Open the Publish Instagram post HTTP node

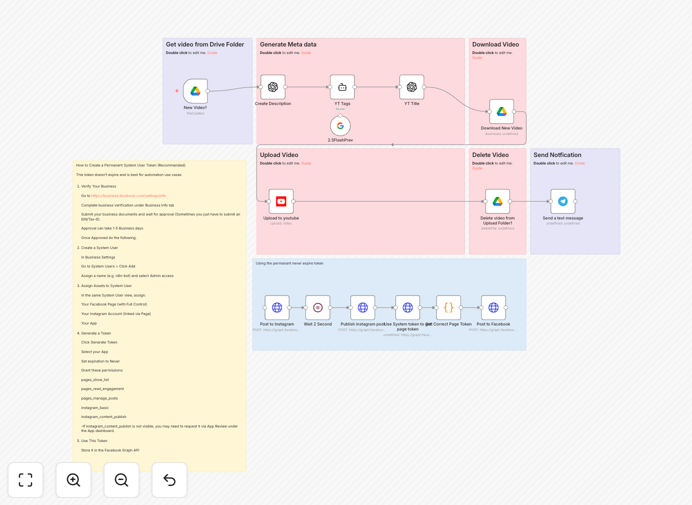coord(363,308)
